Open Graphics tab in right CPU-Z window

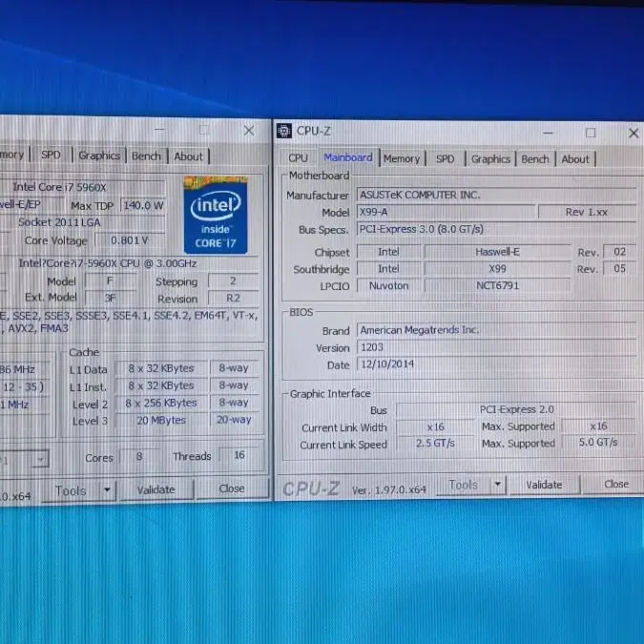[490, 159]
